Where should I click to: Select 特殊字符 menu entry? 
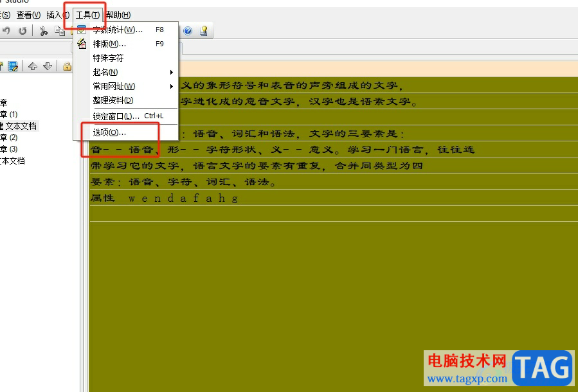coord(126,58)
